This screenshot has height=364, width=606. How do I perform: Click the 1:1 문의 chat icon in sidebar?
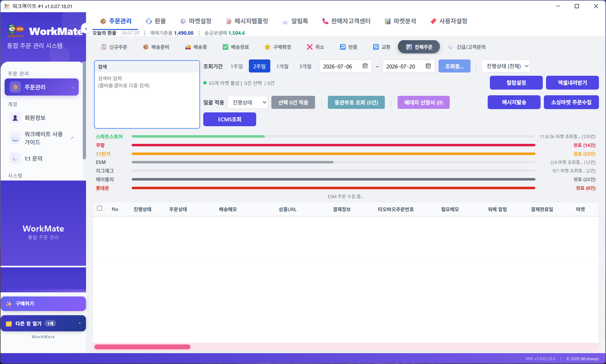(15, 159)
